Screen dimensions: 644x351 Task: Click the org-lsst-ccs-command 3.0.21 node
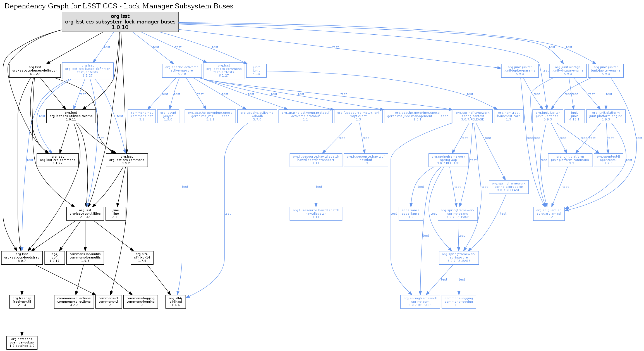pyautogui.click(x=127, y=160)
